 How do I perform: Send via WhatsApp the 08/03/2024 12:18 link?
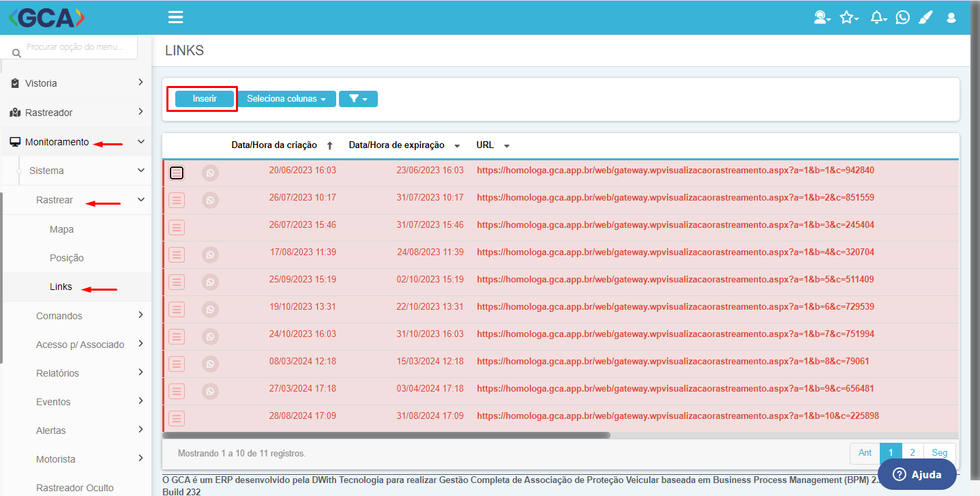(x=211, y=364)
